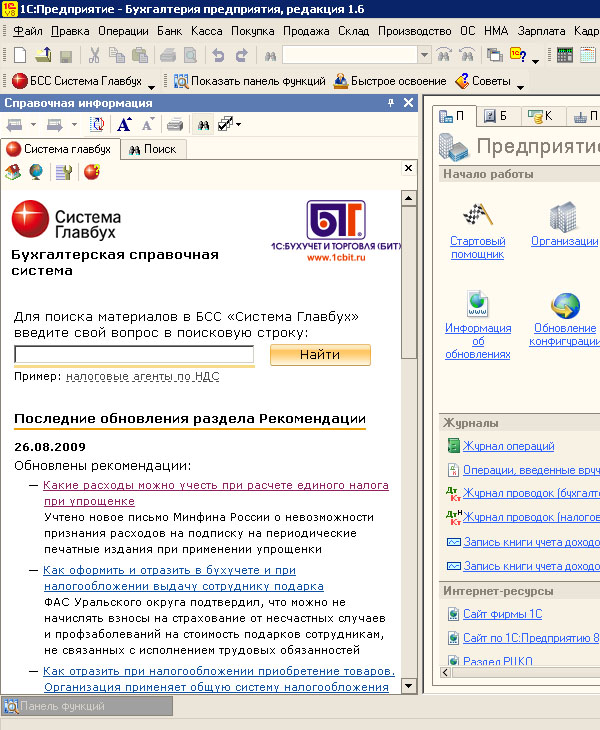Open the Операции menu
The height and width of the screenshot is (730, 600).
click(x=123, y=31)
